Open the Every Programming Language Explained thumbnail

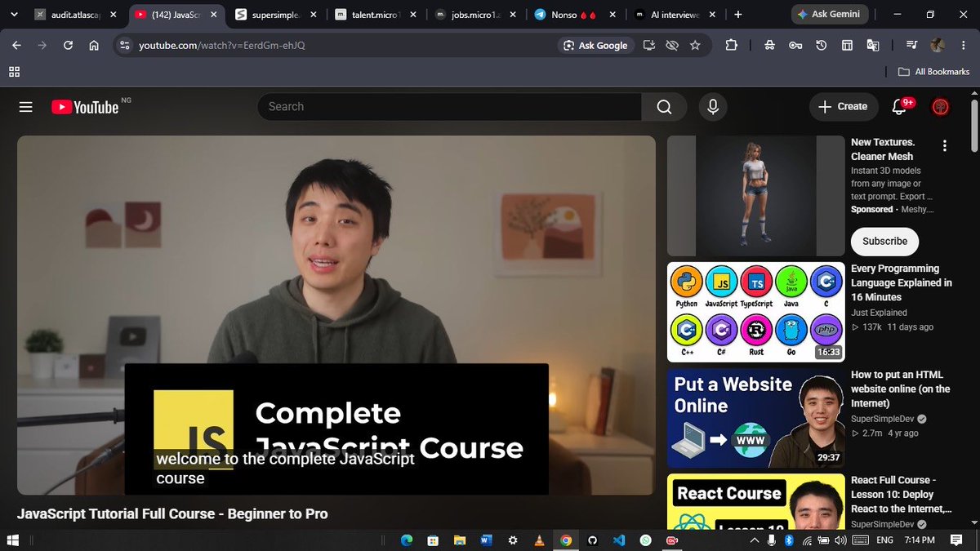pyautogui.click(x=756, y=312)
